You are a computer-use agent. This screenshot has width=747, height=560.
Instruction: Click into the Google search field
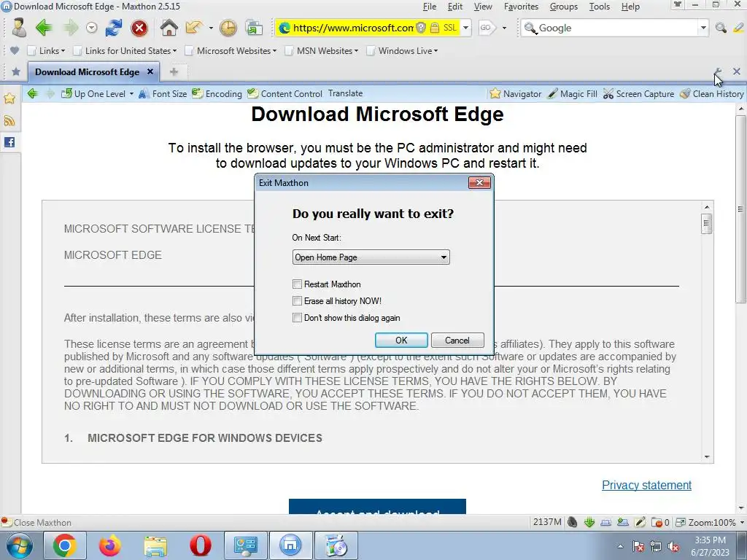(x=617, y=28)
